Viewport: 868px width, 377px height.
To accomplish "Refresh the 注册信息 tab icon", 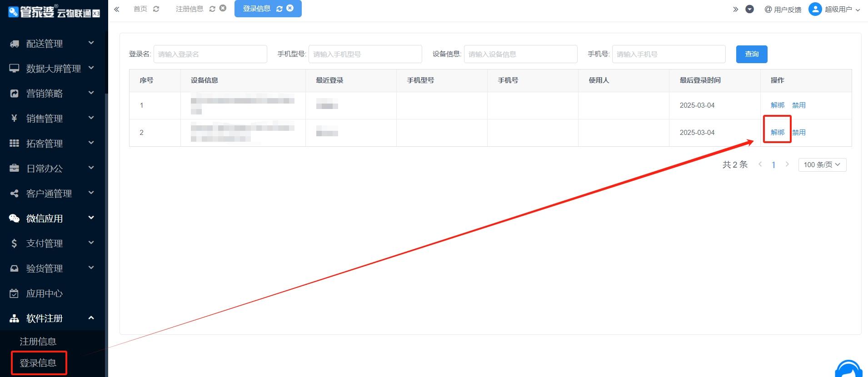I will [x=212, y=9].
